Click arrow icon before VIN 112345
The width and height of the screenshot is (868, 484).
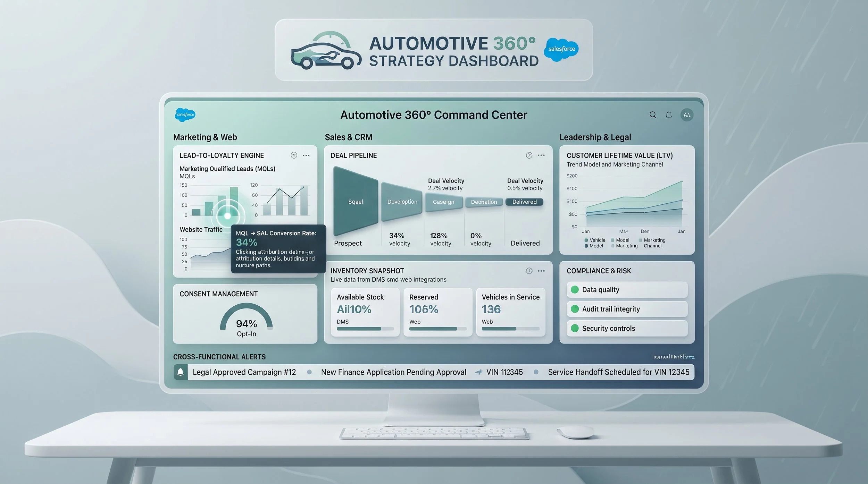[478, 372]
